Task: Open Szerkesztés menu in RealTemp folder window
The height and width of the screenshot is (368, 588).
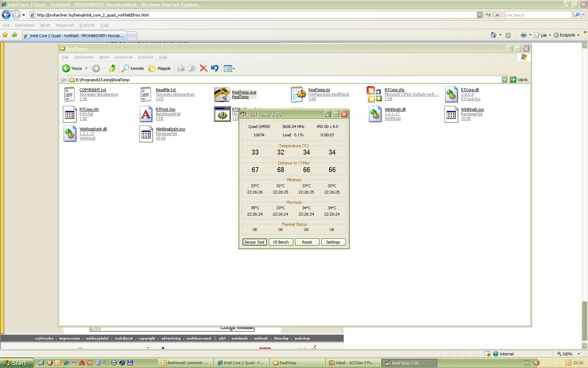Action: [x=83, y=57]
